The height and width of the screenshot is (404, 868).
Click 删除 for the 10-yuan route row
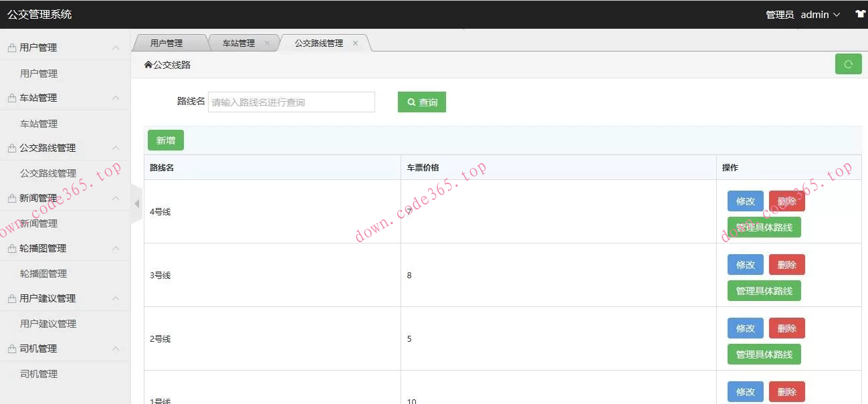click(x=787, y=391)
